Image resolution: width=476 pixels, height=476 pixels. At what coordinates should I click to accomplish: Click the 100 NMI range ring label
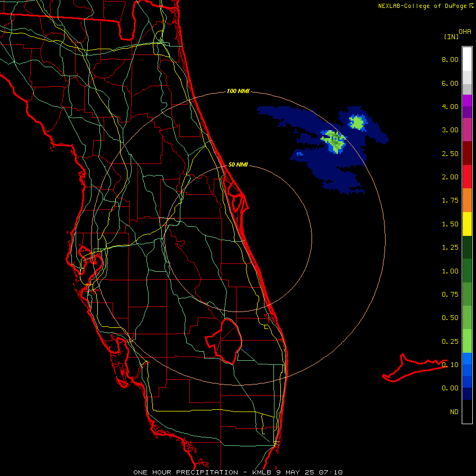coord(238,91)
